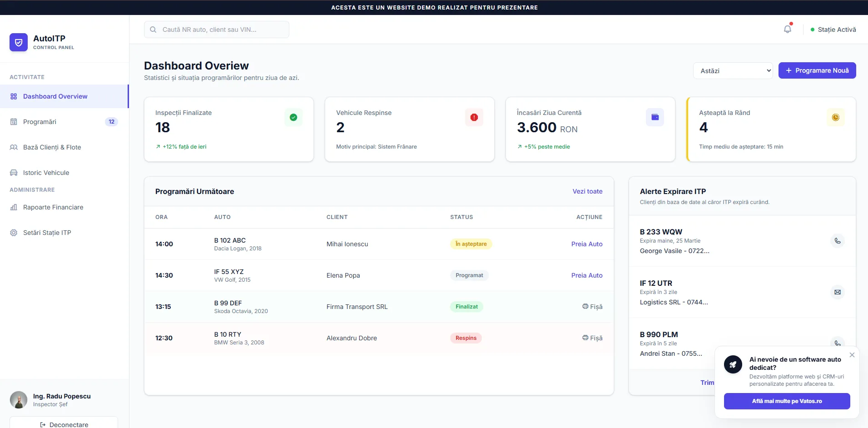Select Istoric Vehicule menu item
The width and height of the screenshot is (868, 428).
[x=46, y=173]
